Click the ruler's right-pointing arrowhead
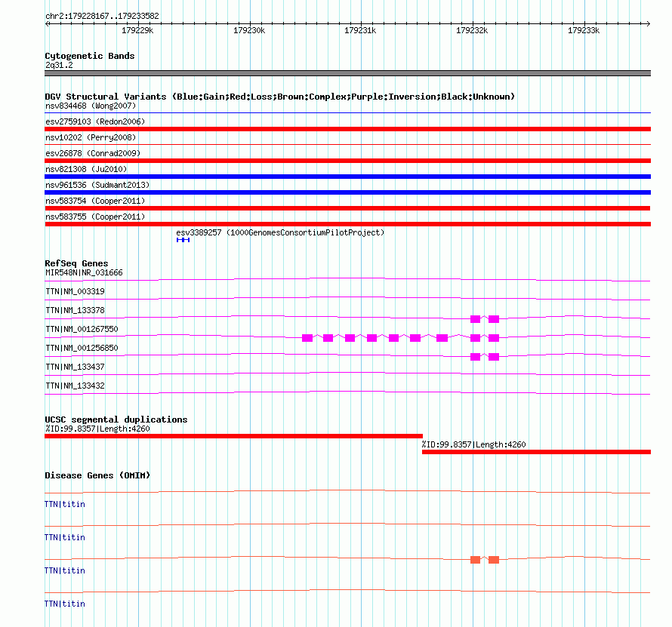672x627 pixels. (648, 23)
